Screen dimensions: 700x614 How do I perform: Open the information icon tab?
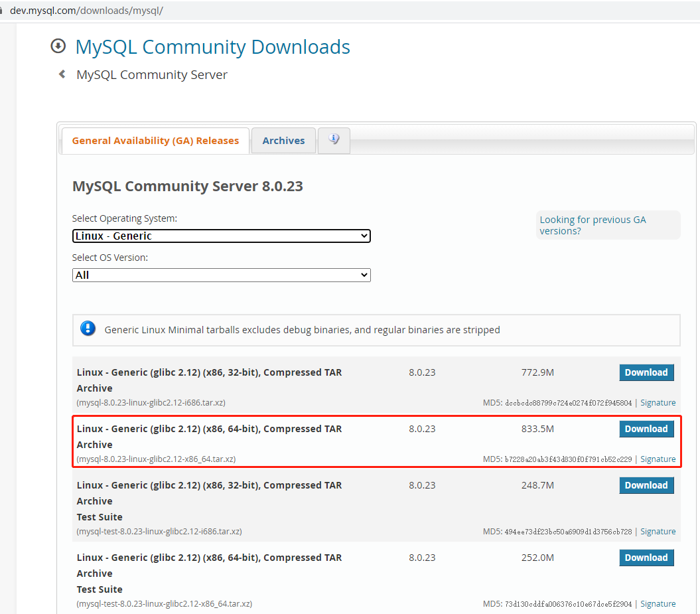click(334, 140)
